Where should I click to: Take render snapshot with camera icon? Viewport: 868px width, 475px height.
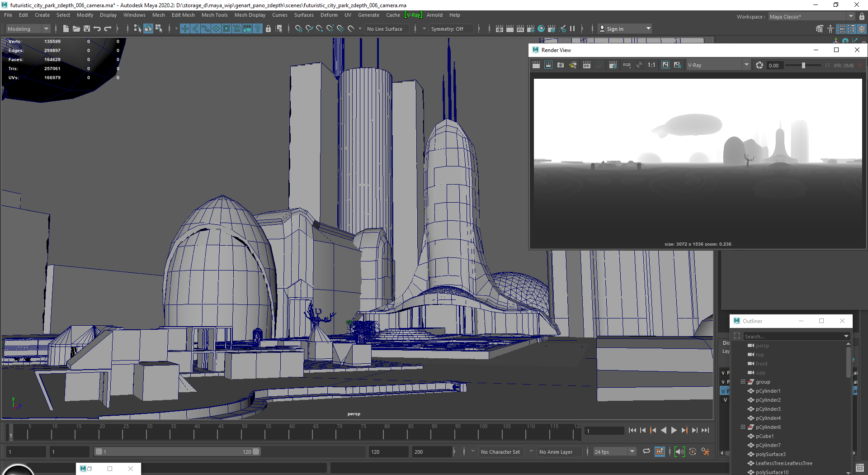click(561, 65)
